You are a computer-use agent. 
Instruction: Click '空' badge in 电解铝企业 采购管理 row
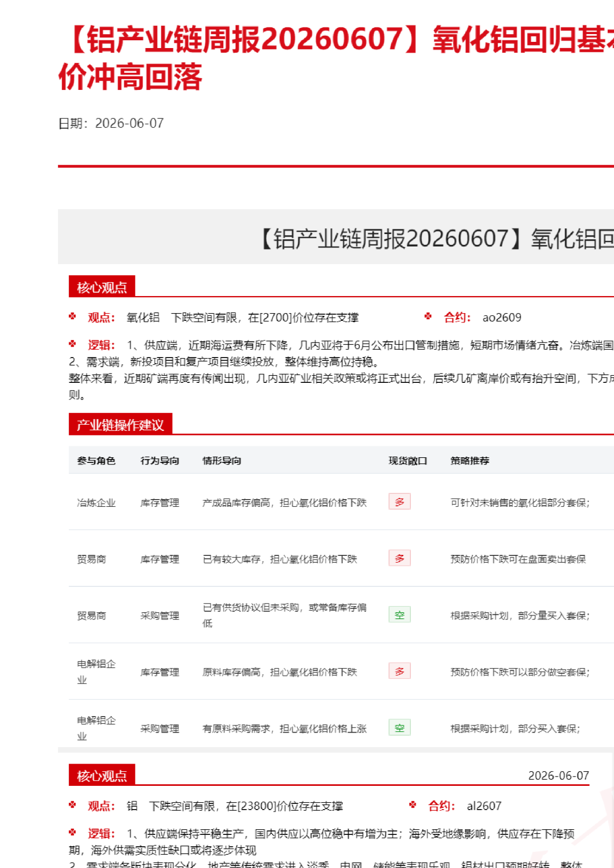400,727
